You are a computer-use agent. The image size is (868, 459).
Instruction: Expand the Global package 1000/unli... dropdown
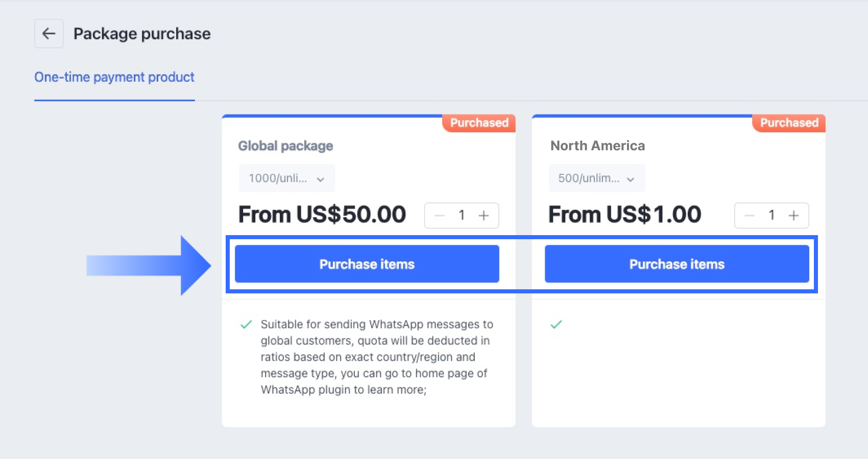click(x=286, y=178)
